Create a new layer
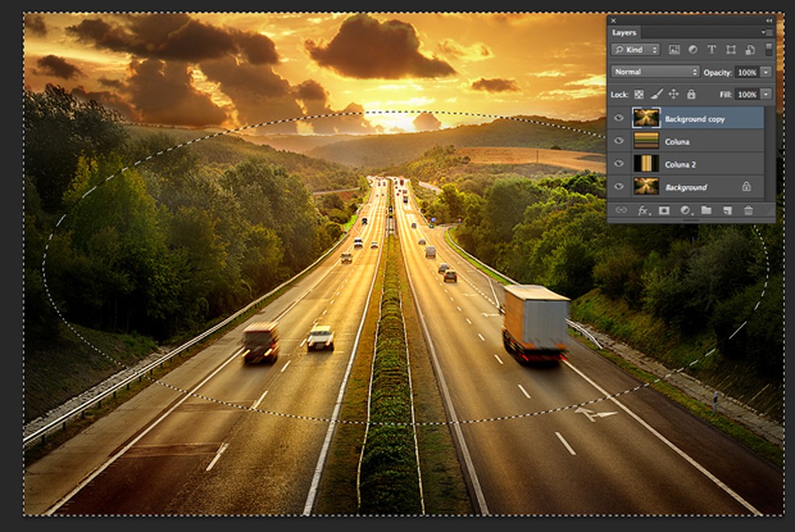795x532 pixels. point(728,210)
